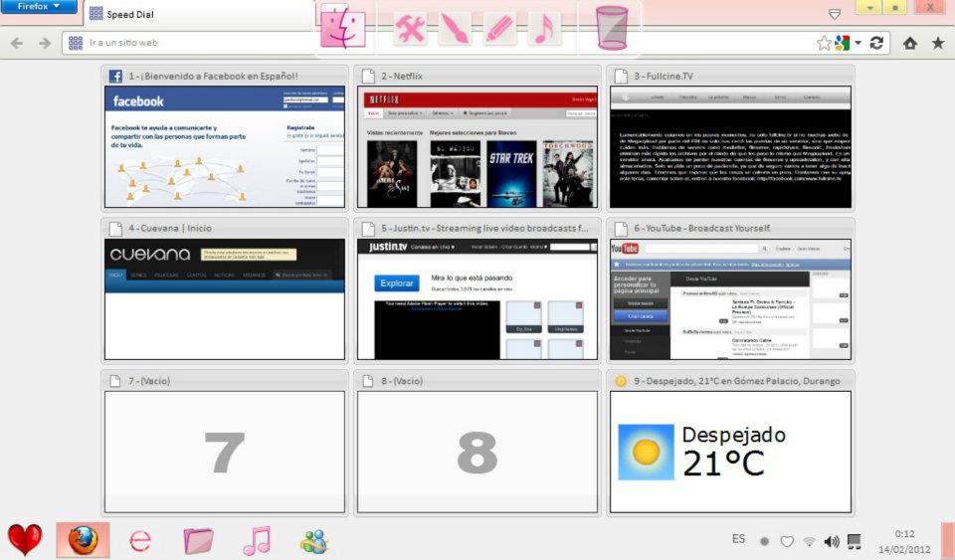This screenshot has height=560, width=955.
Task: Open the Netflix speed dial thumbnail
Action: tap(477, 146)
